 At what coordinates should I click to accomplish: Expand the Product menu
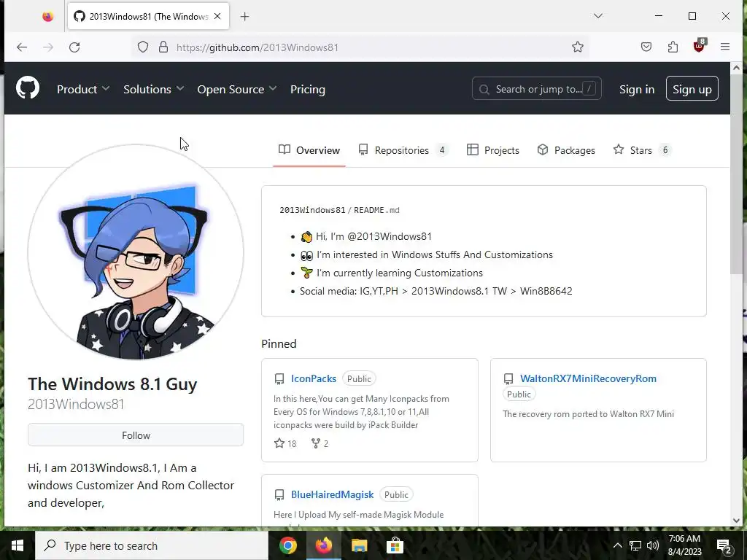83,90
